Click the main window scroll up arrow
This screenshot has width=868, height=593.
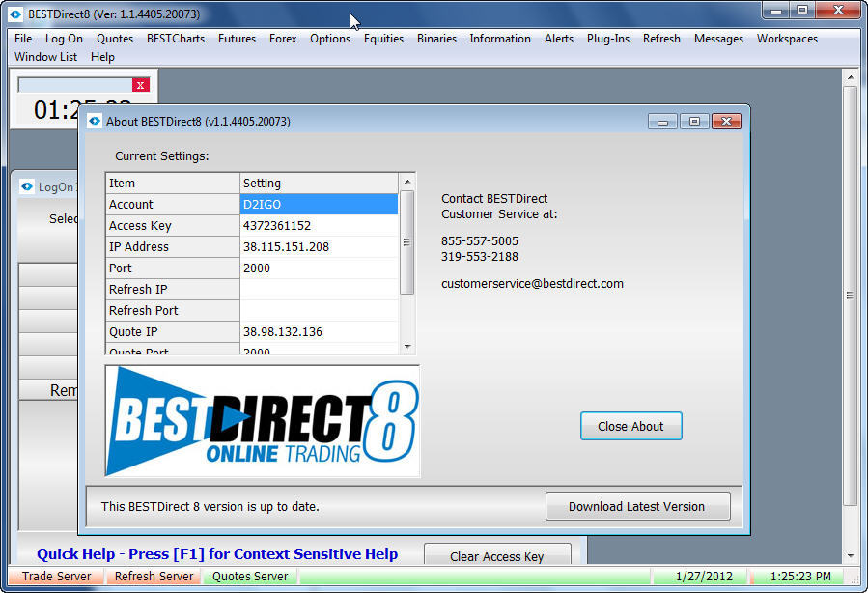851,78
